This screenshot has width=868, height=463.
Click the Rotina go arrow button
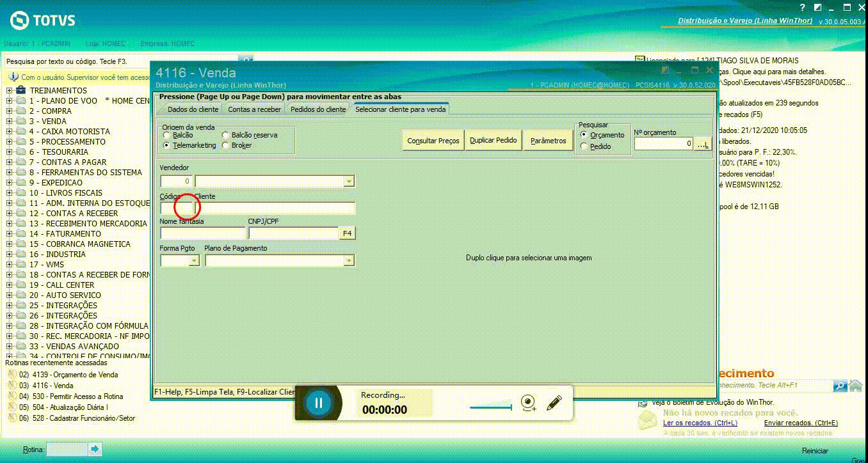pos(95,449)
